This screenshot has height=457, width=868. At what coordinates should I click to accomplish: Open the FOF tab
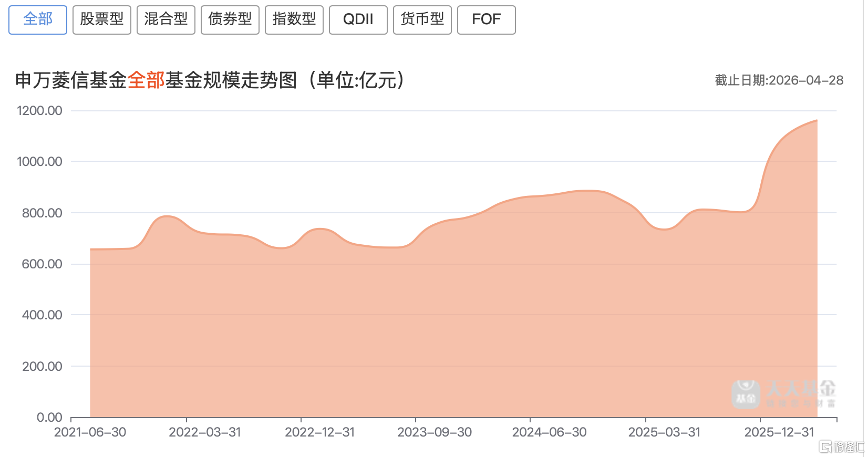487,20
